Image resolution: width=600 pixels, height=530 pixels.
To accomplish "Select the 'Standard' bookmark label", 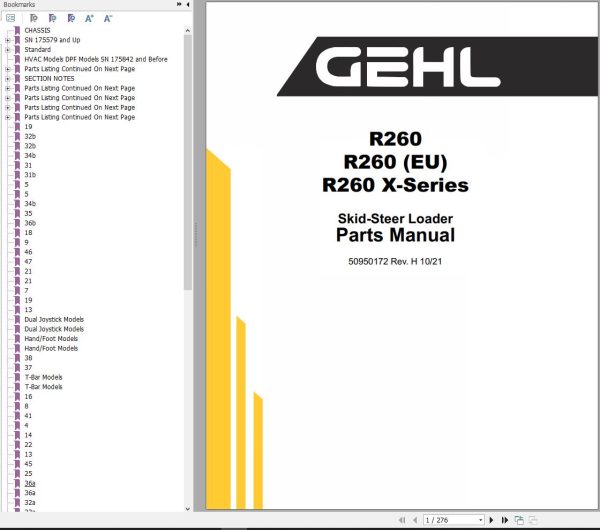I will 38,50.
